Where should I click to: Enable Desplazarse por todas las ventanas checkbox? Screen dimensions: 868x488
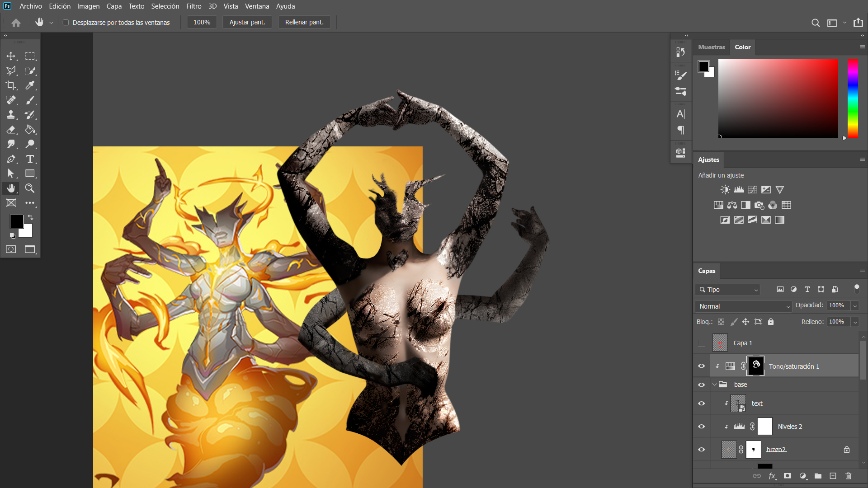(x=66, y=23)
